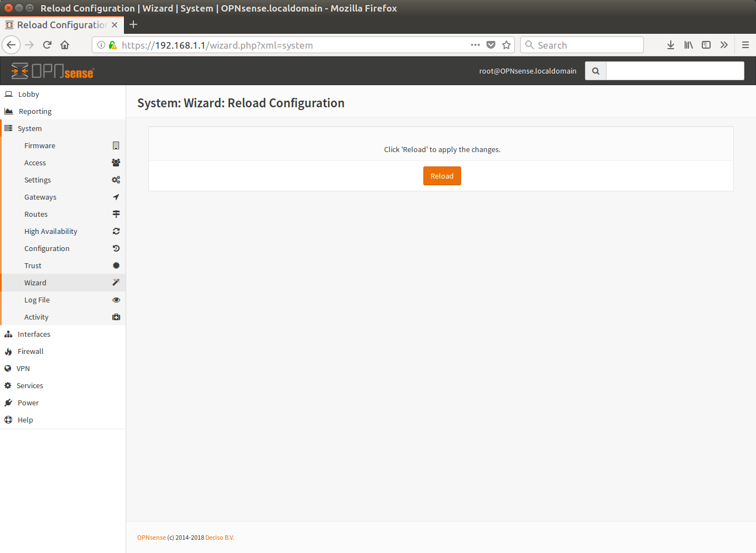Collapse the System menu section

[x=63, y=128]
